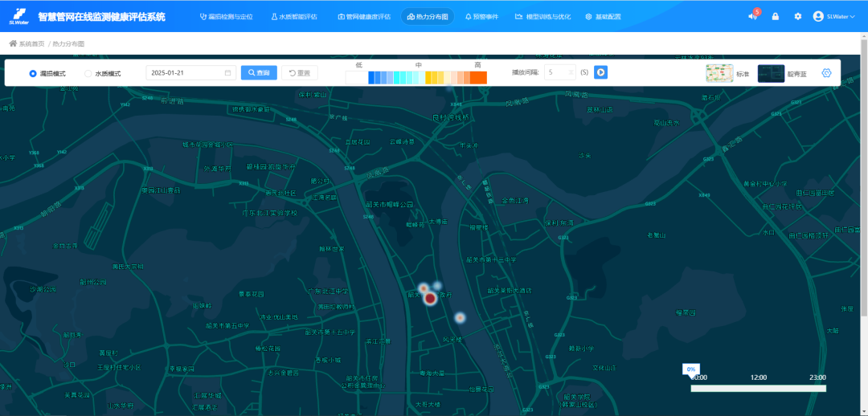
Task: Click the date field showing 2025-01-21
Action: (191, 73)
